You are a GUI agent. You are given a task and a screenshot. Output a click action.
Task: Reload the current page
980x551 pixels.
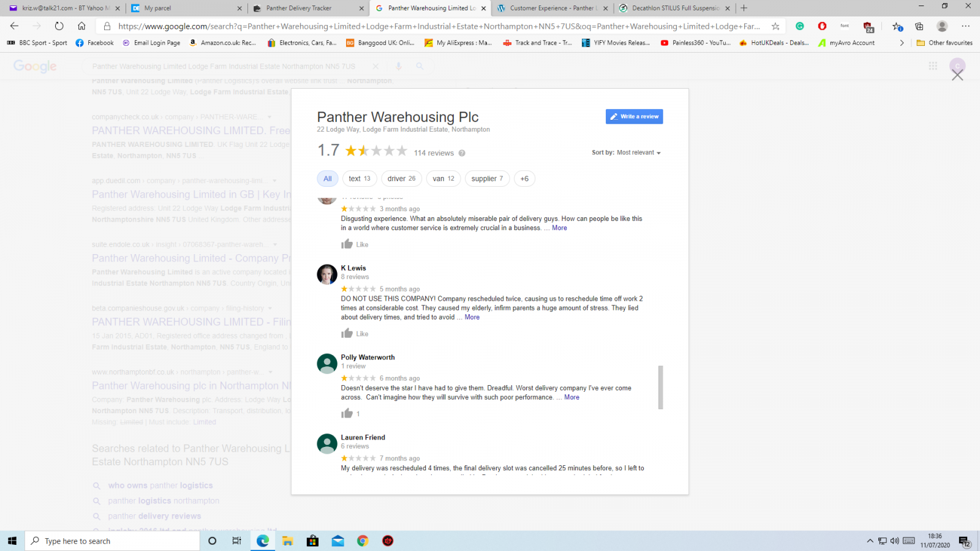pyautogui.click(x=59, y=26)
